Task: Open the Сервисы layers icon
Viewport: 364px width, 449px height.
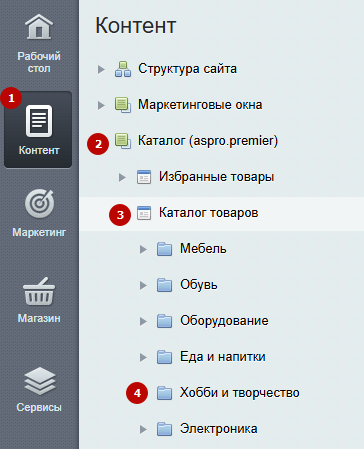Action: coord(39,381)
